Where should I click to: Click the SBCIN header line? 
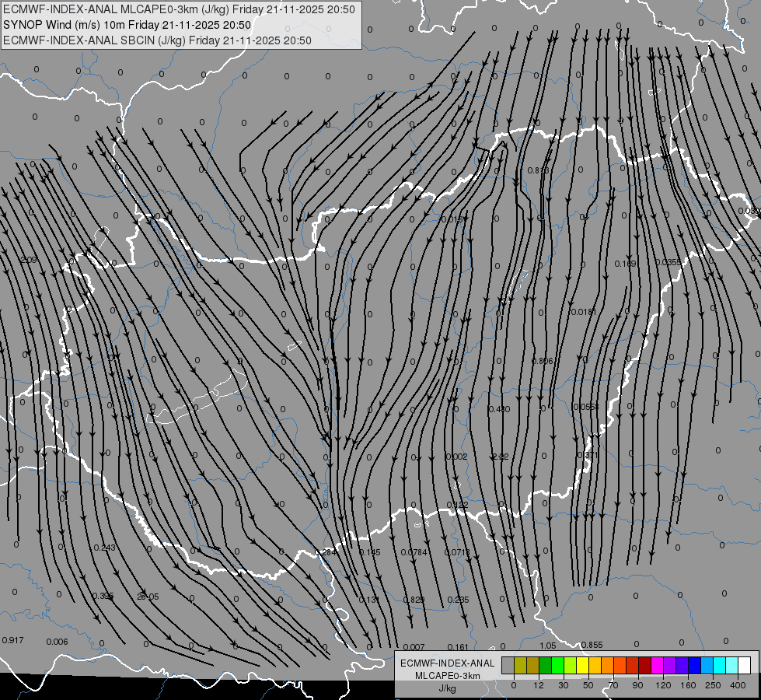[157, 40]
